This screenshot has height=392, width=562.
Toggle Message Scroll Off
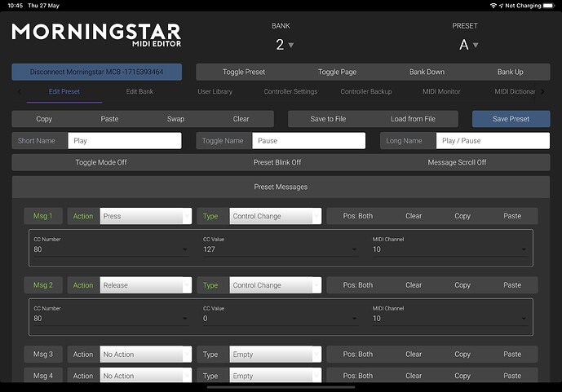tap(457, 162)
